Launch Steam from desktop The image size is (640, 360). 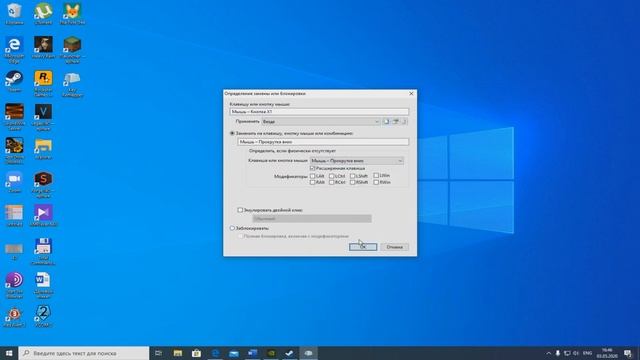coord(14,81)
